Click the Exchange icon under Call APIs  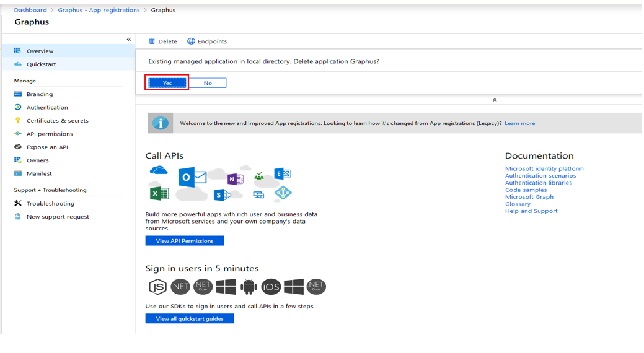pyautogui.click(x=282, y=173)
